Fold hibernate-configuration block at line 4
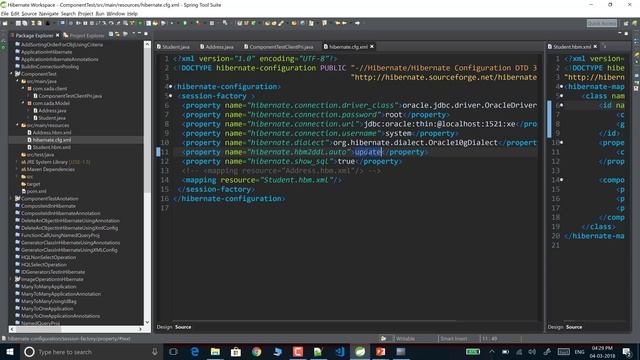Screen dimensions: 640x360 coord(171,87)
